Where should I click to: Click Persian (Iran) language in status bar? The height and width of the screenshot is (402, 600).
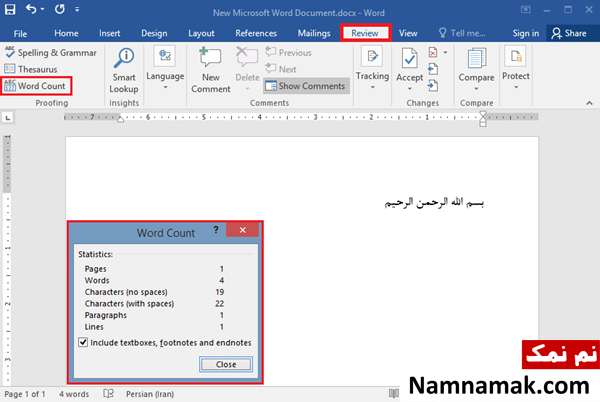click(x=150, y=394)
